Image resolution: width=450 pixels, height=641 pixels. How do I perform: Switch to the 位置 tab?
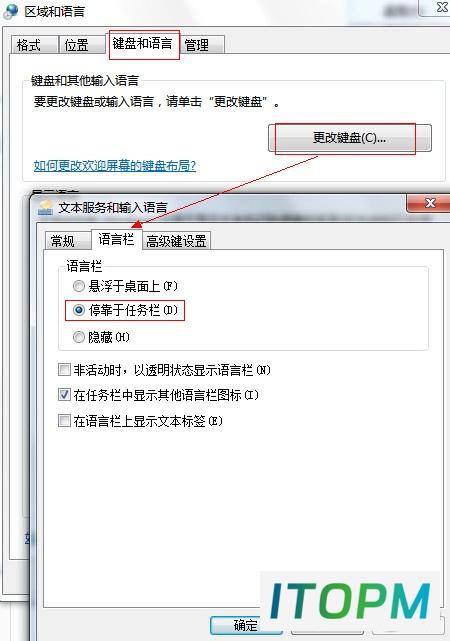(83, 45)
